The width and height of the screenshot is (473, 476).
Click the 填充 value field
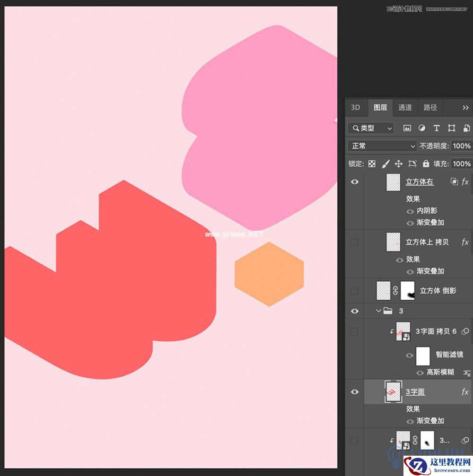462,164
